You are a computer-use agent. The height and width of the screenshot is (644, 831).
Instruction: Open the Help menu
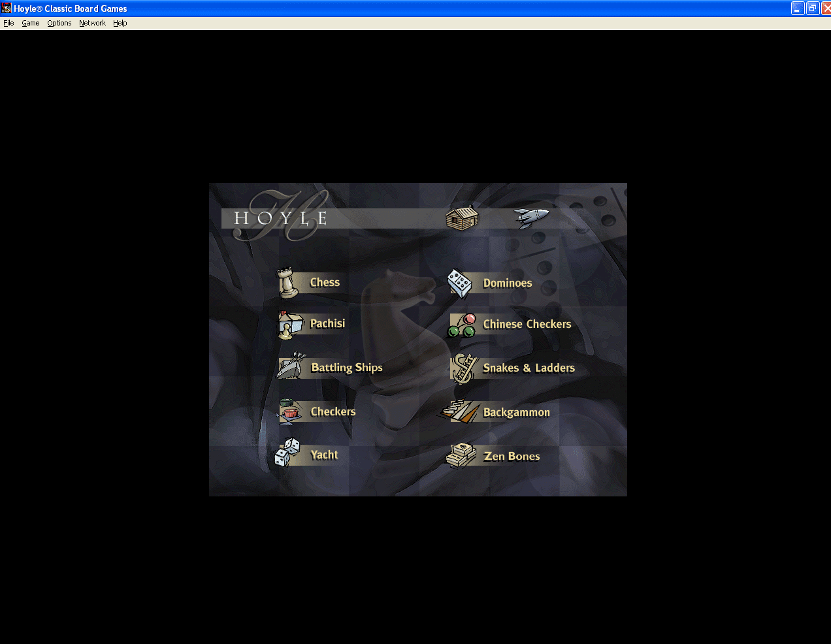point(120,23)
